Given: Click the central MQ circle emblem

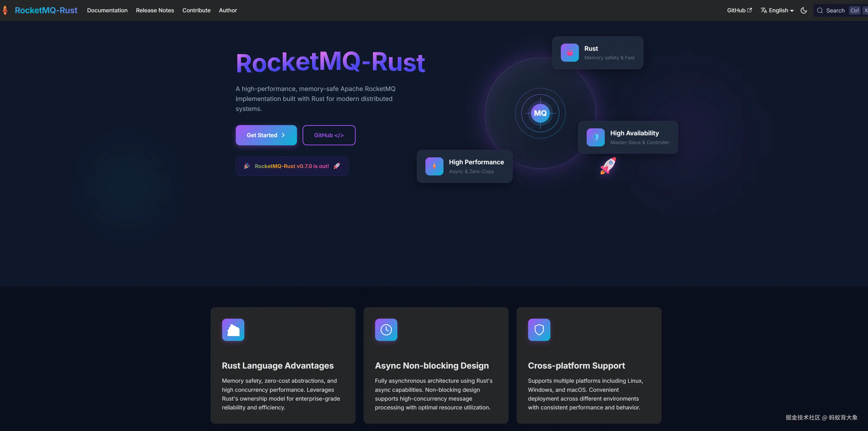Looking at the screenshot, I should pos(540,113).
